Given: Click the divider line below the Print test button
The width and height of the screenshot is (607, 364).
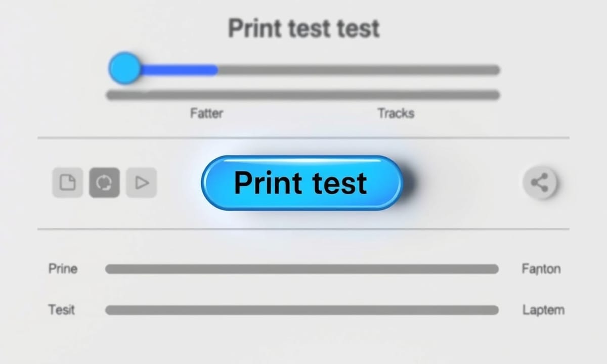Looking at the screenshot, I should pos(303,229).
